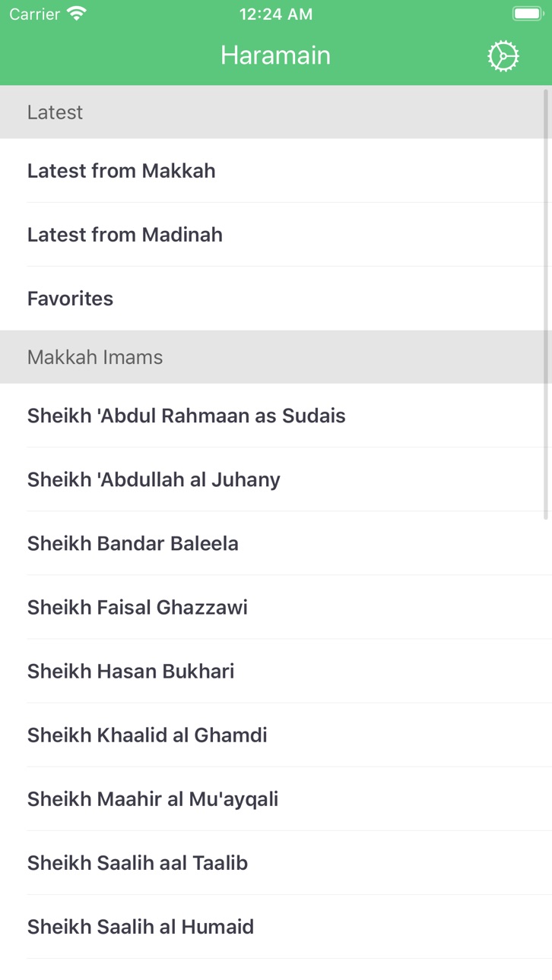Screen dimensions: 552x980
Task: Tap the Makkah Imams section header
Action: [276, 357]
